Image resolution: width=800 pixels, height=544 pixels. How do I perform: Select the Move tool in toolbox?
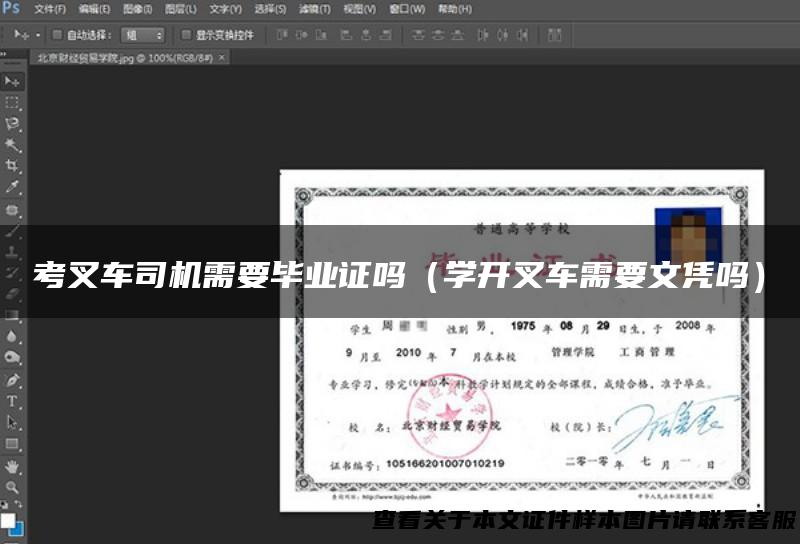pos(13,81)
